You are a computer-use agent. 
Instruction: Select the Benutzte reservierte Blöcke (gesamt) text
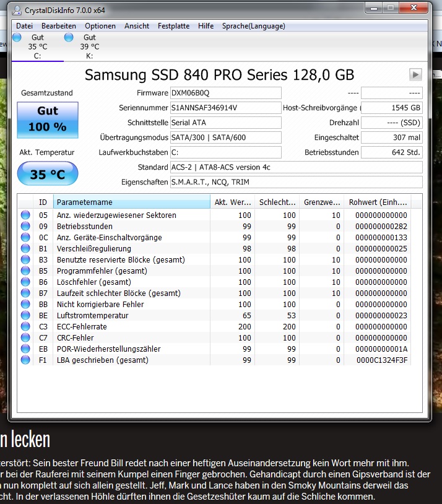(x=121, y=259)
